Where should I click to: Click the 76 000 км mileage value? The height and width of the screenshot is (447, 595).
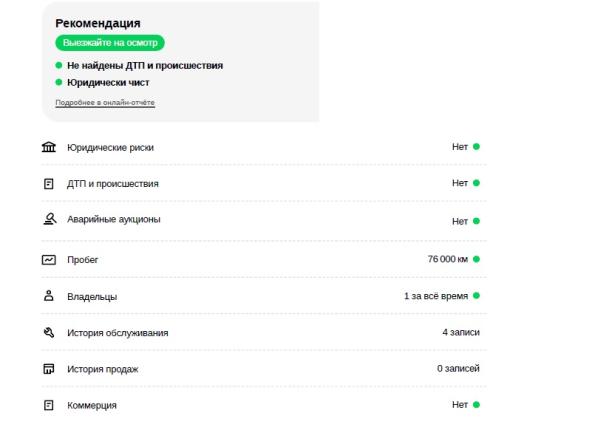pos(448,259)
